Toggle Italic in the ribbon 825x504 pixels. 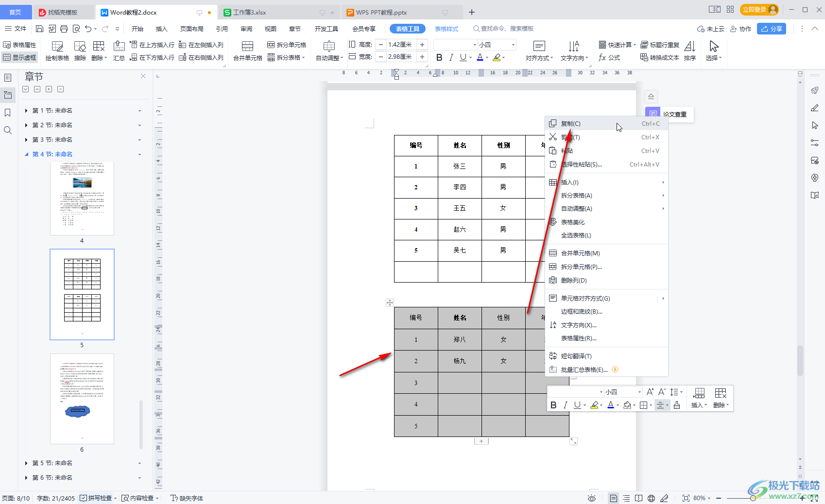click(x=451, y=57)
